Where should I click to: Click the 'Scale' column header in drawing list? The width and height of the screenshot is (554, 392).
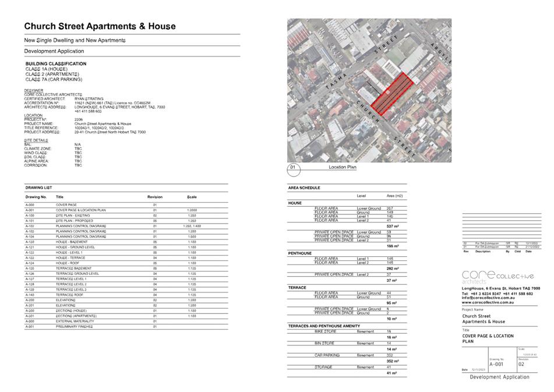pos(192,197)
